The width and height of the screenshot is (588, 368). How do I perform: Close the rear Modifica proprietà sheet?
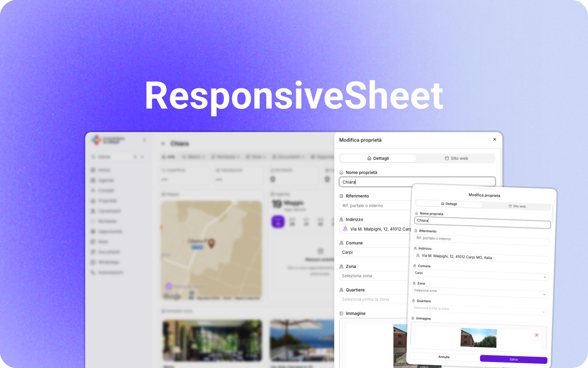click(495, 139)
